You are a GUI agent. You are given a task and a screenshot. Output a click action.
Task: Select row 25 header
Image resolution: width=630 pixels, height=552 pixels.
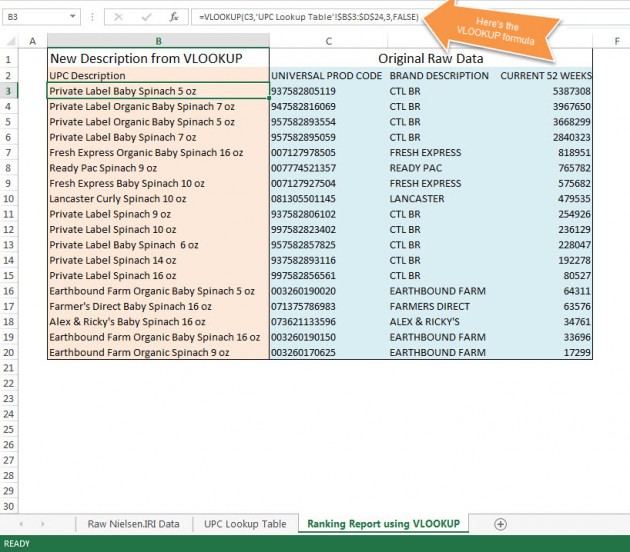pos(8,429)
